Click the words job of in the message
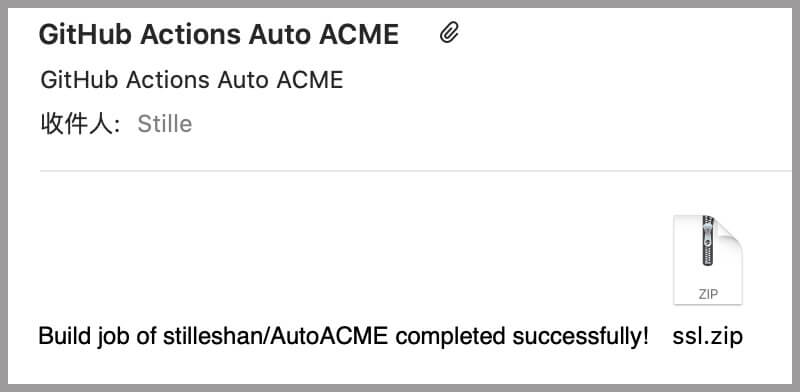The image size is (800, 392). (124, 337)
